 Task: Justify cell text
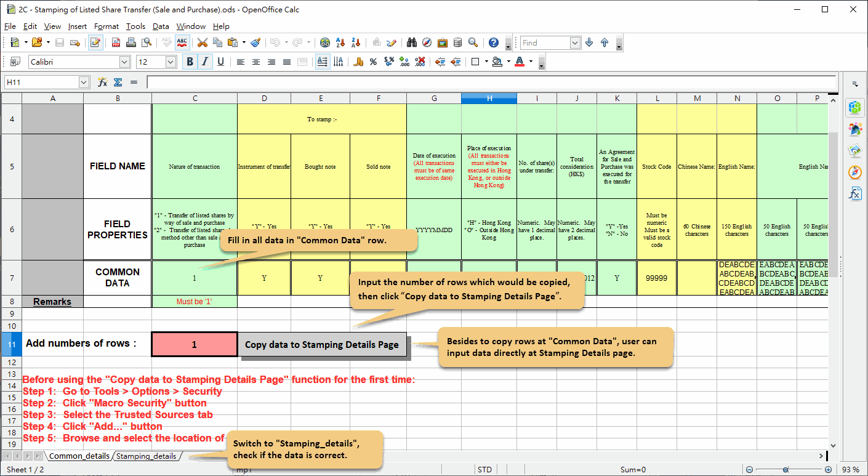tap(287, 62)
